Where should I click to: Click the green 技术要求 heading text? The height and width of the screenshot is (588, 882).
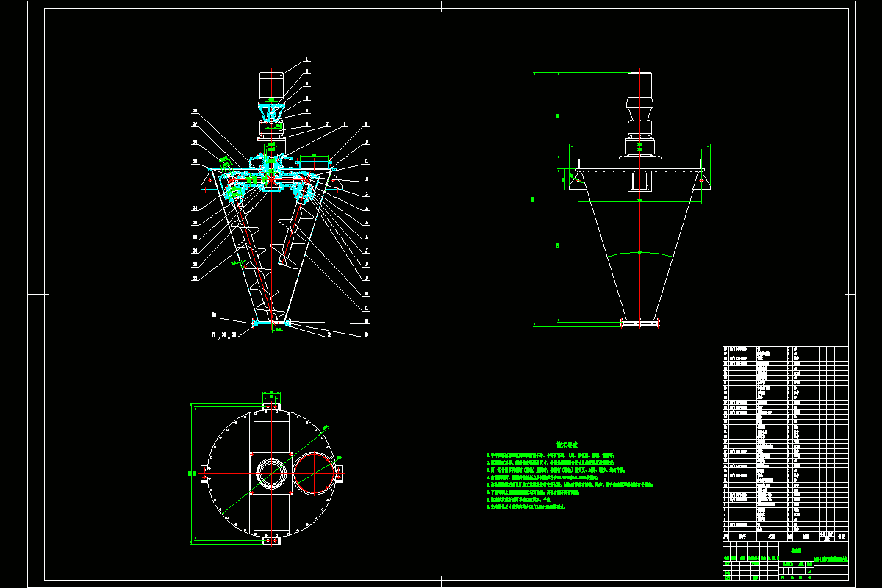(567, 445)
